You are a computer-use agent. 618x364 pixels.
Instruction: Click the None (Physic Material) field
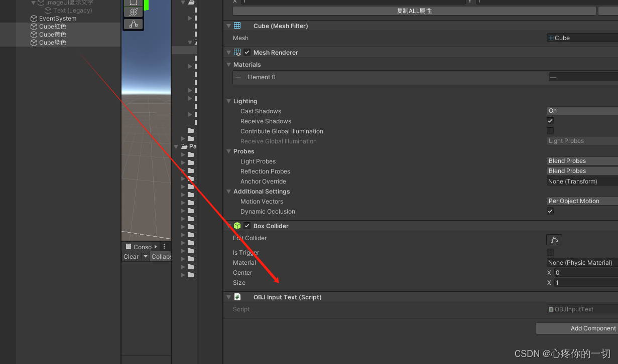[582, 263]
